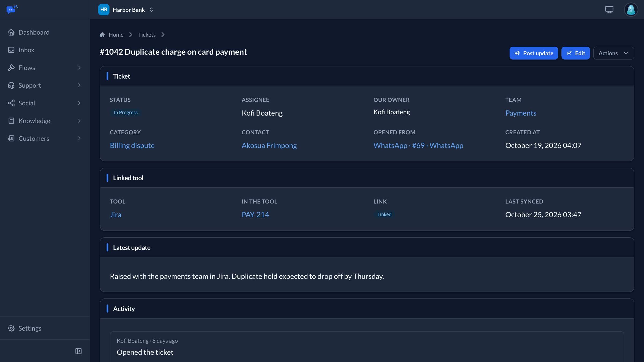Click the monitor display icon
The height and width of the screenshot is (362, 644).
coord(609,10)
